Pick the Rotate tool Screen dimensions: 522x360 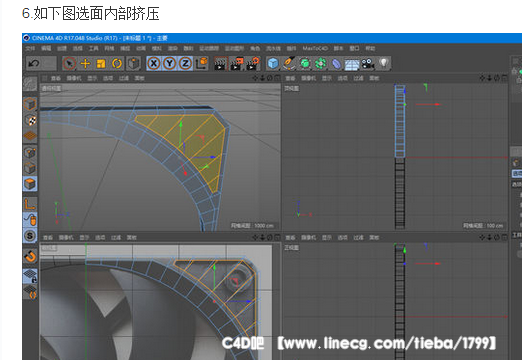(x=117, y=63)
